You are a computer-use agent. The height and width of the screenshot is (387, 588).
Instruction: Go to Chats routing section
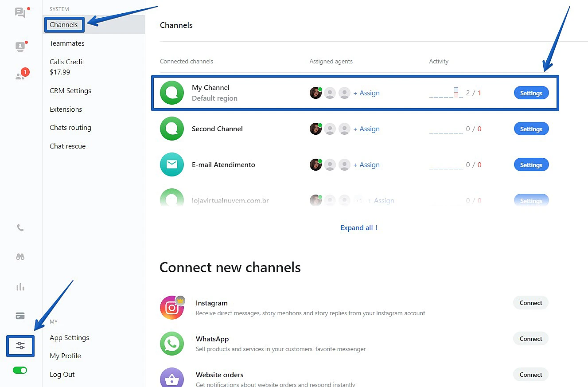point(70,128)
